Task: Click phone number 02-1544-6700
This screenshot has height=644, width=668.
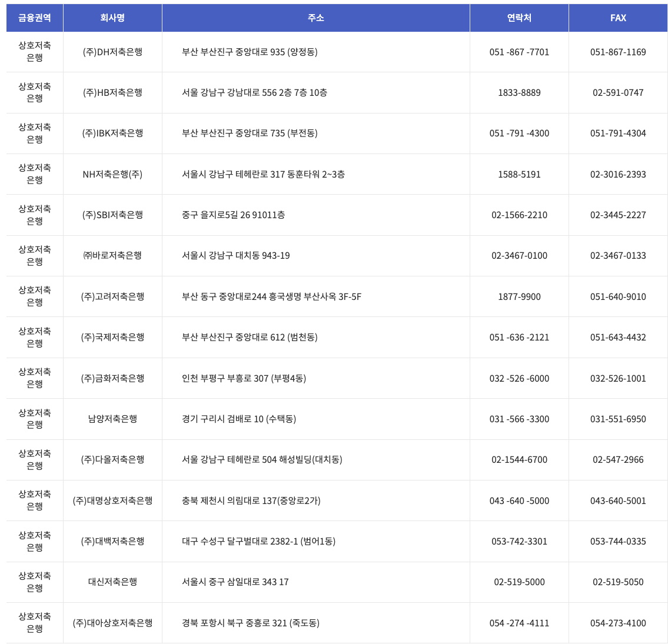Action: coord(519,460)
